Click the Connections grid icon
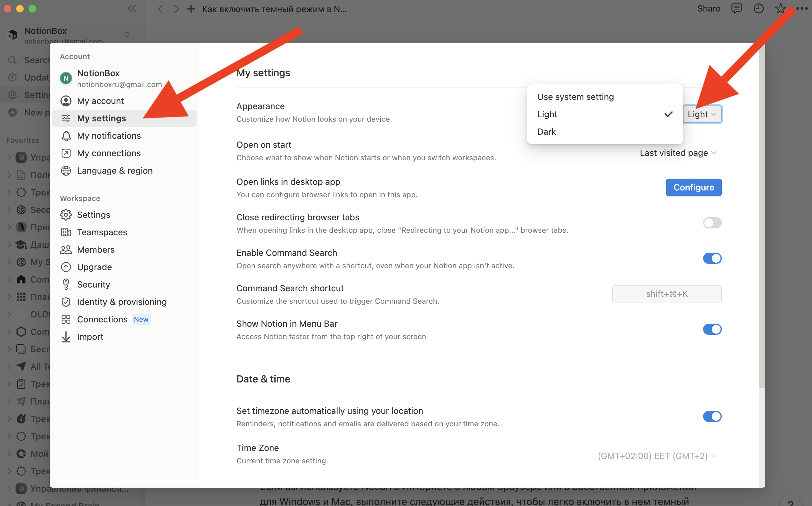 click(66, 319)
